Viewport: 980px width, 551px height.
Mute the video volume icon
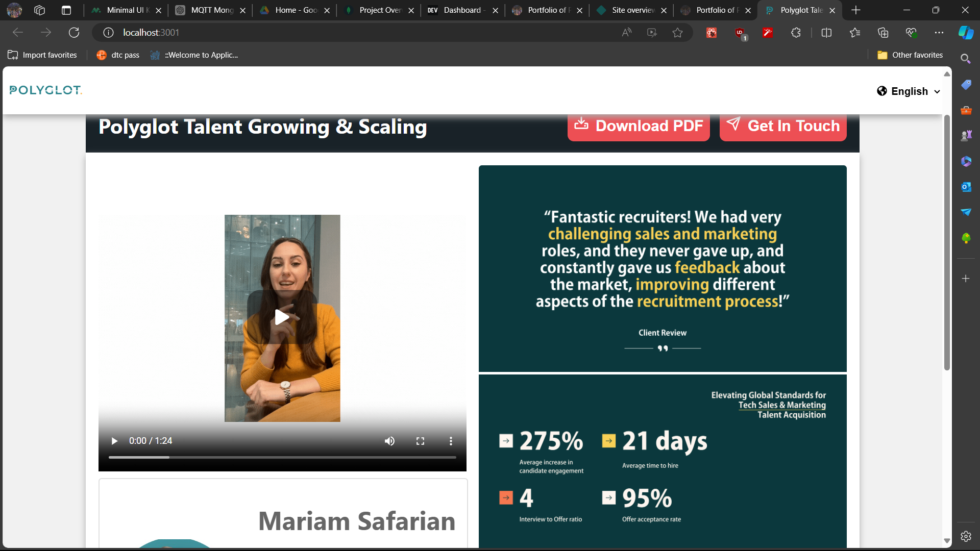click(x=389, y=441)
